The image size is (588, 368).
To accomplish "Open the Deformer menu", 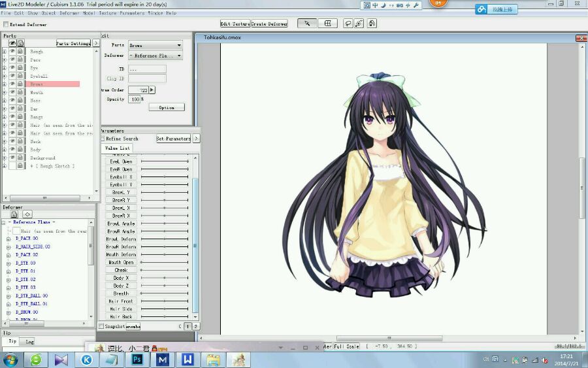I will pyautogui.click(x=69, y=13).
